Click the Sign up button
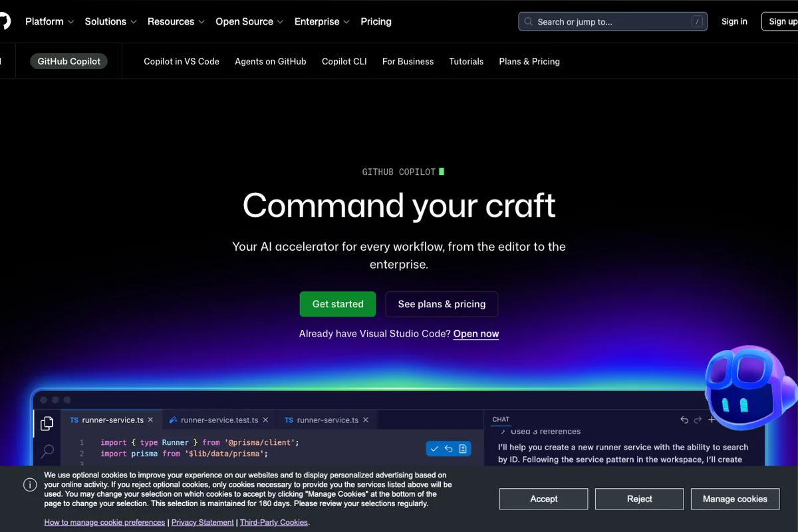798x532 pixels. pyautogui.click(x=779, y=21)
